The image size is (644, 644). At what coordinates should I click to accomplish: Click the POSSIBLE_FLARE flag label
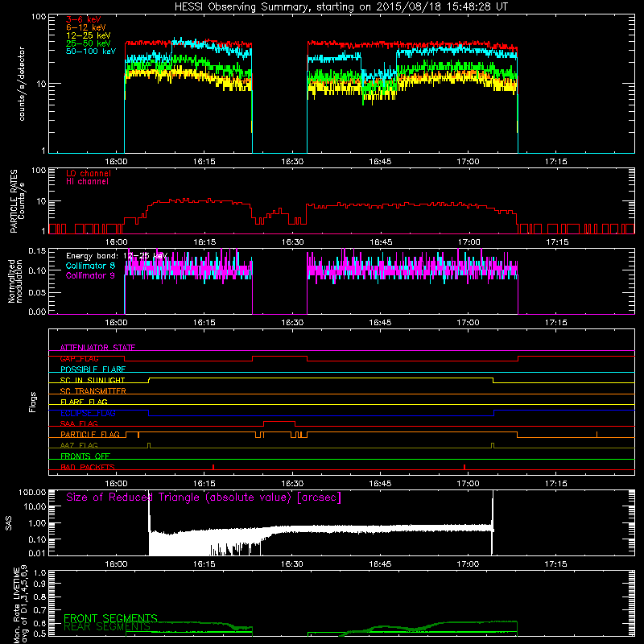tap(93, 369)
